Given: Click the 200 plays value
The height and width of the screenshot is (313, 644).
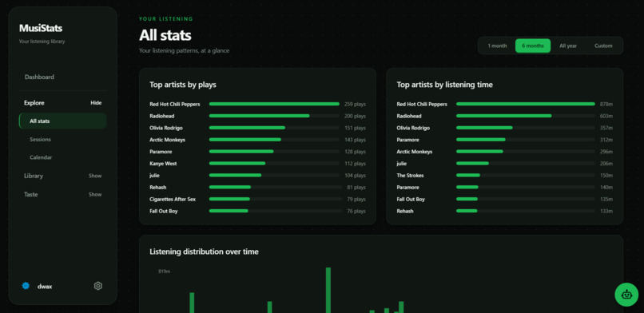Looking at the screenshot, I should tap(355, 117).
